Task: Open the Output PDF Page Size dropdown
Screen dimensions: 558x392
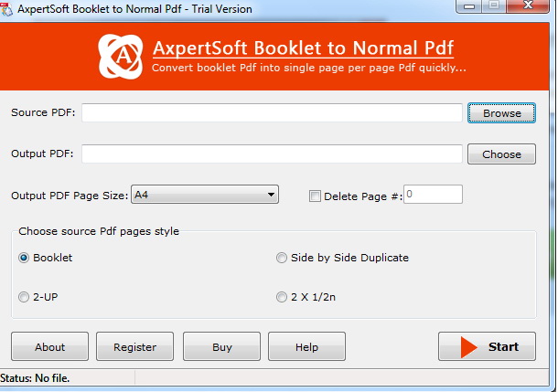Action: [x=205, y=195]
